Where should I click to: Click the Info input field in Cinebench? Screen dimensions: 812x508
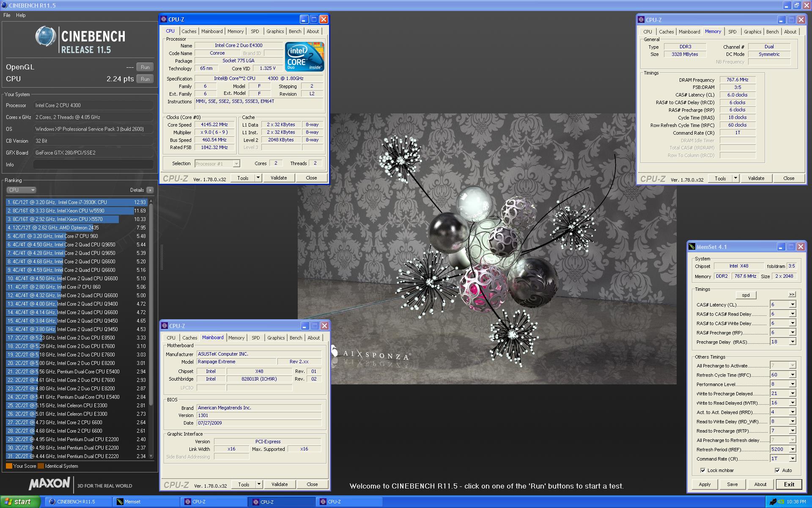(93, 165)
